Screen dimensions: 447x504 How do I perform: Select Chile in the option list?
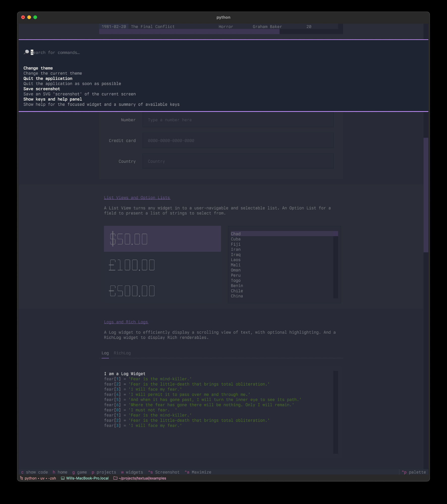tap(282, 291)
